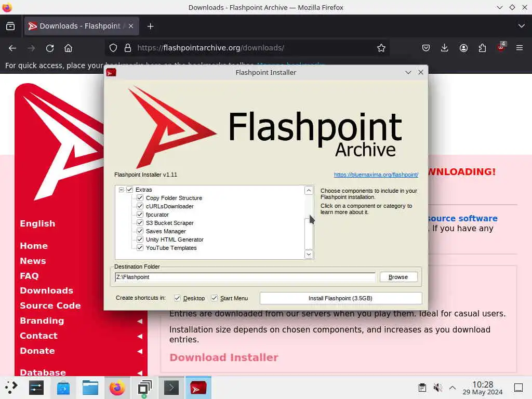Image resolution: width=532 pixels, height=399 pixels.
Task: Toggle the Extras category checkbox
Action: 129,190
